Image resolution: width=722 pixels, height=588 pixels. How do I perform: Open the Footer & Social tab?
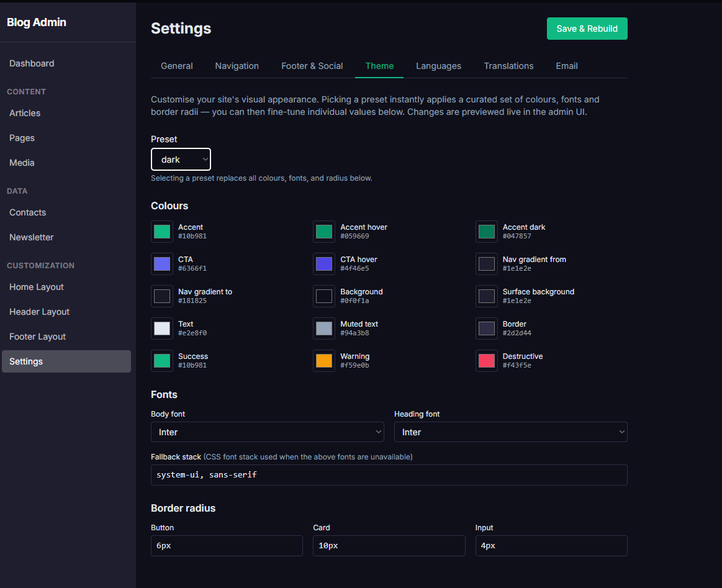312,66
